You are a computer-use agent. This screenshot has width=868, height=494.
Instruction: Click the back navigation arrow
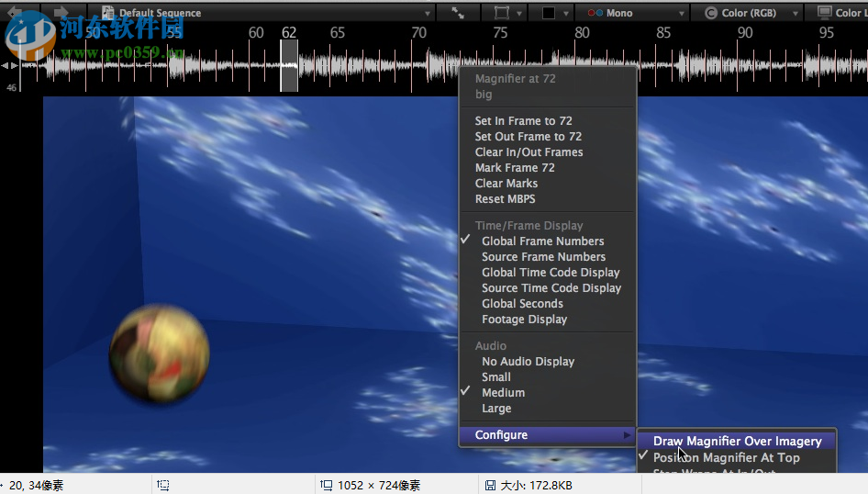pyautogui.click(x=16, y=13)
